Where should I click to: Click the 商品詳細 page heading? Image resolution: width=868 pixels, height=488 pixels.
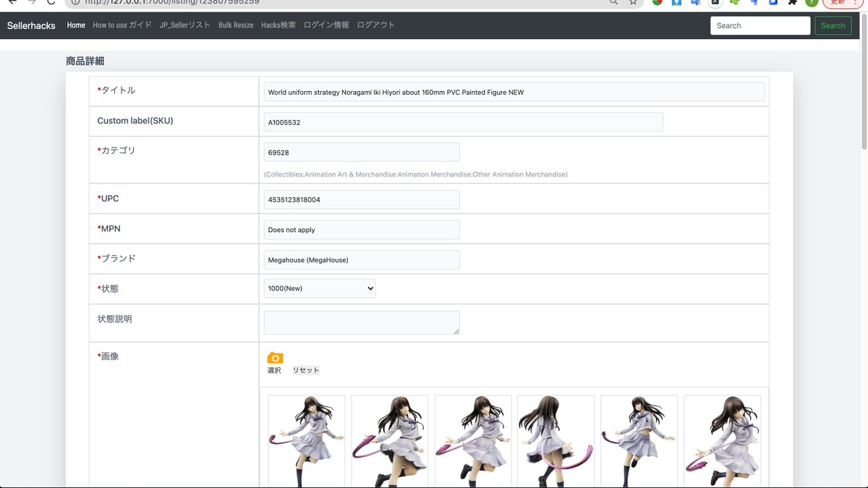(85, 61)
